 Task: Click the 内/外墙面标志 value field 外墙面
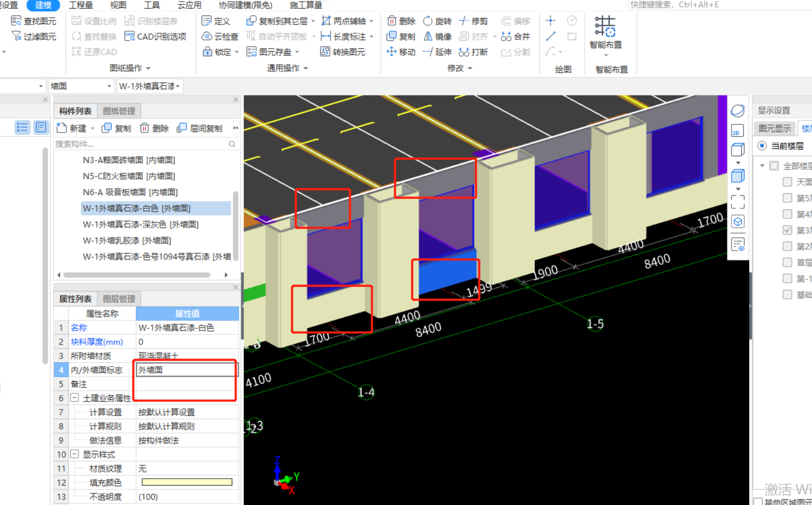[x=187, y=370]
